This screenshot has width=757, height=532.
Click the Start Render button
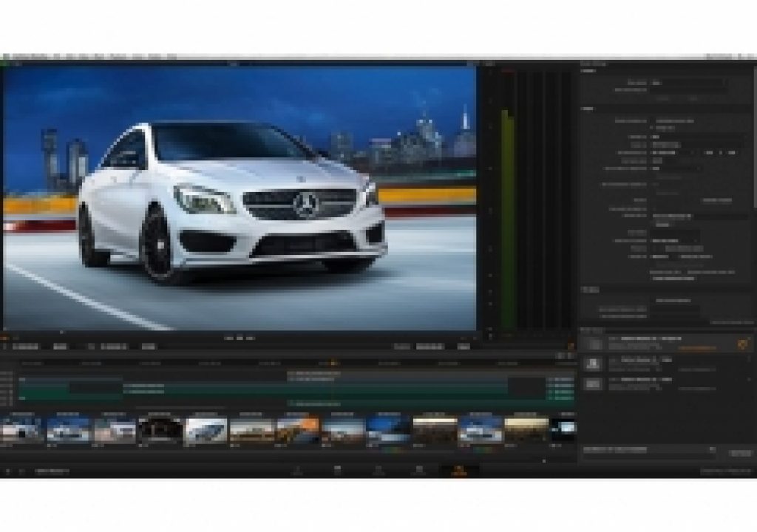740,453
